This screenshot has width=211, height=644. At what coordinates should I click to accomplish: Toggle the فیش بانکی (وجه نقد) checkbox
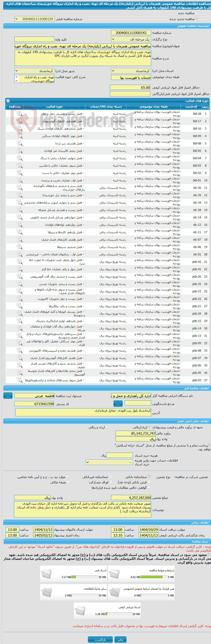click(149, 482)
